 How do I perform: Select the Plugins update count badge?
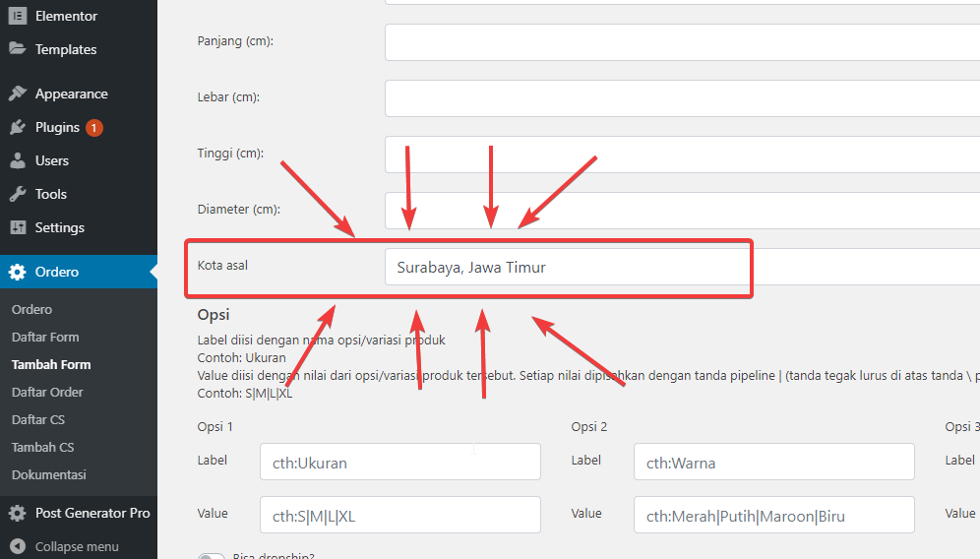94,128
